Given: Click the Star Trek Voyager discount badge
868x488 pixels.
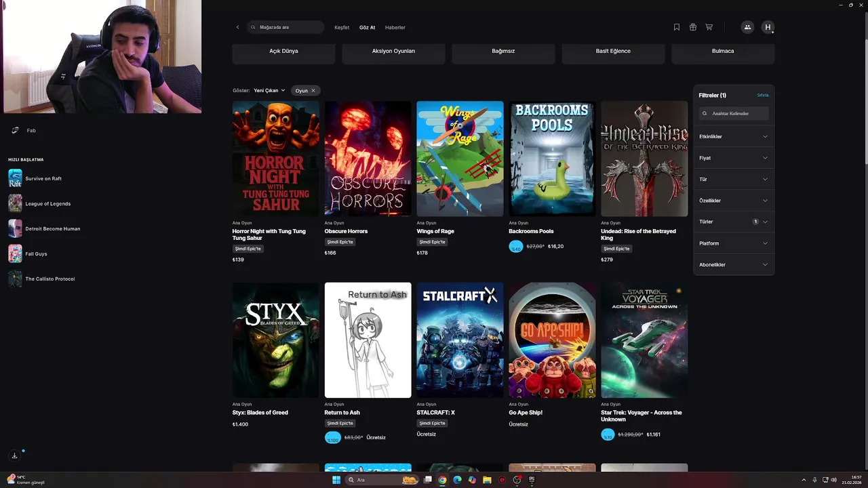Looking at the screenshot, I should point(608,434).
